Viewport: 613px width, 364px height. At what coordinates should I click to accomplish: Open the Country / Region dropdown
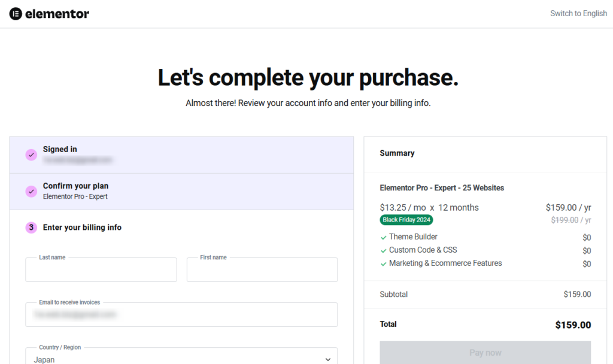[181, 359]
